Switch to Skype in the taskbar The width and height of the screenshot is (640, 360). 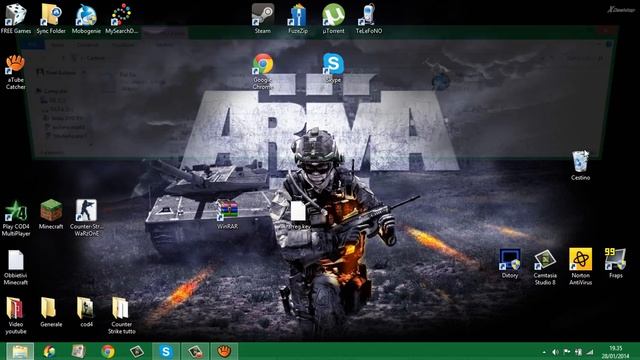[x=166, y=351]
